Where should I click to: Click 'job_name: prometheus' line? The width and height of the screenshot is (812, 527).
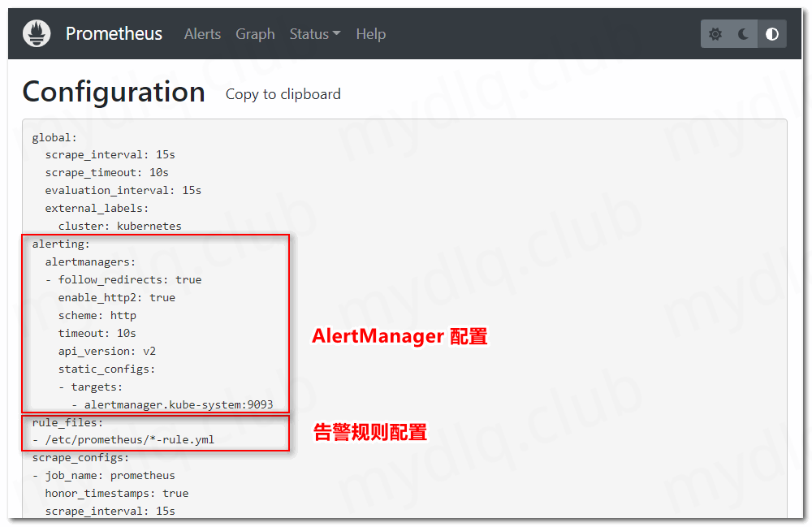tap(110, 475)
